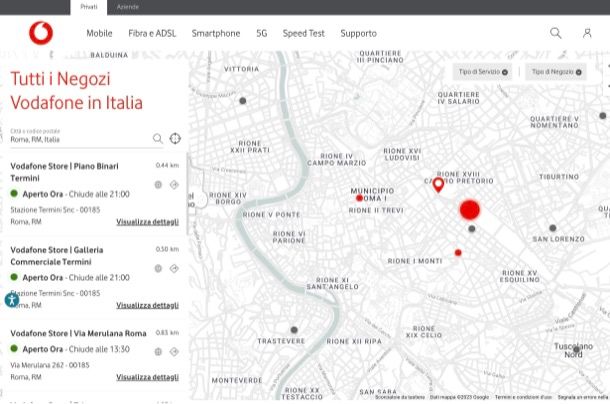This screenshot has height=404, width=610.
Task: Open the Mobile menu
Action: pos(99,33)
